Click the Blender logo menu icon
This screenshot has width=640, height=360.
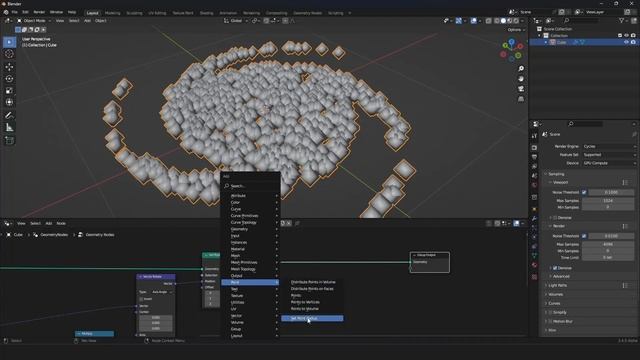(x=6, y=12)
